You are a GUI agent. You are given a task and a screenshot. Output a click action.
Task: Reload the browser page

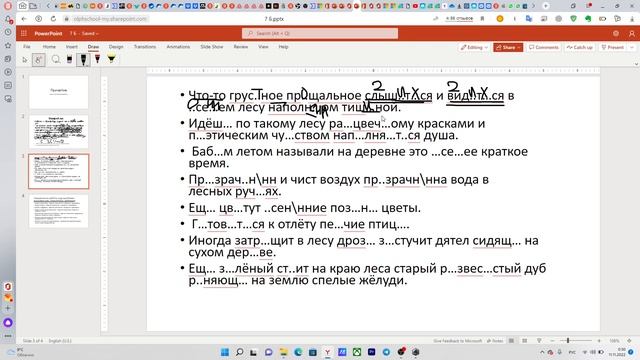tap(53, 19)
